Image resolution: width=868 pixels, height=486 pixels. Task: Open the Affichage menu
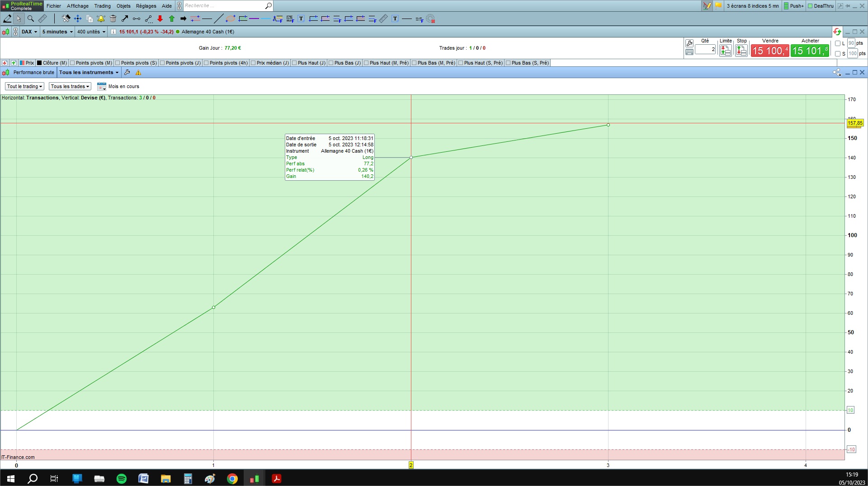tap(78, 6)
